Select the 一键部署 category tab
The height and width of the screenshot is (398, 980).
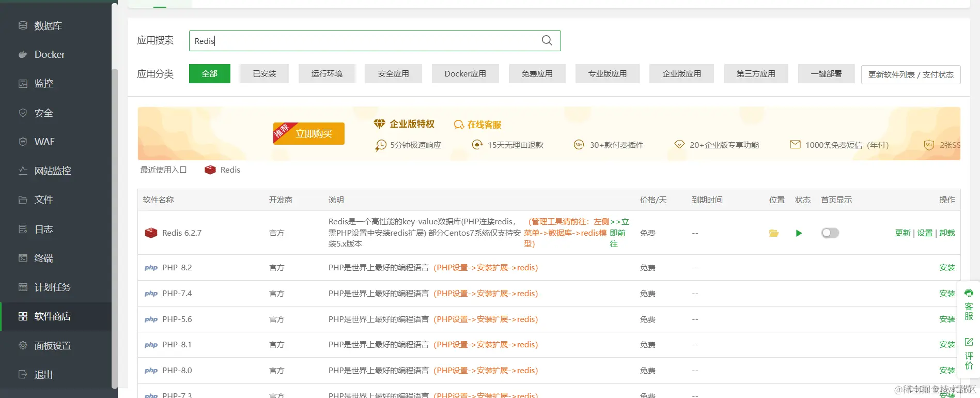(827, 74)
